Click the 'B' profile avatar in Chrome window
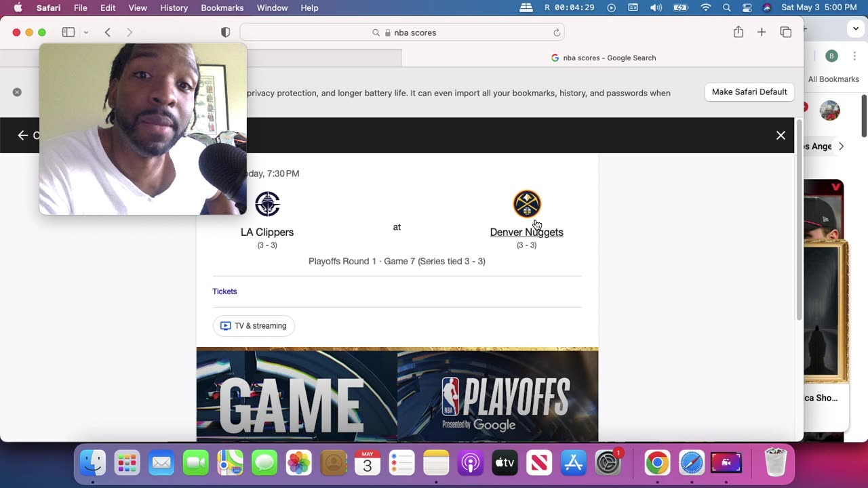868x488 pixels. [x=832, y=56]
